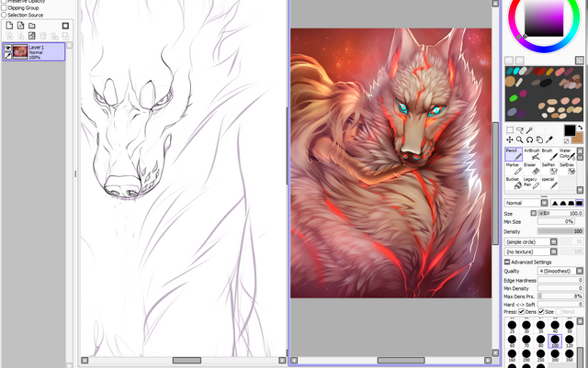Click the Edge Hardness slider field
The image size is (588, 368).
pyautogui.click(x=560, y=280)
